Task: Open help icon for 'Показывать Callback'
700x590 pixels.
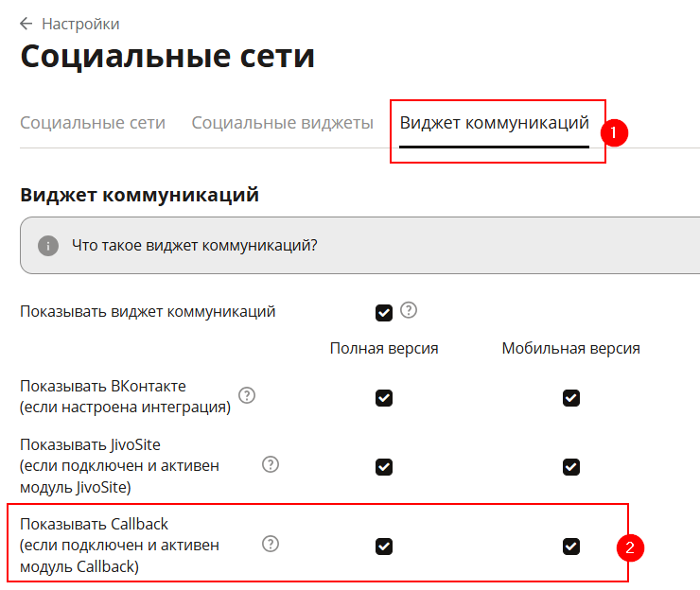Action: 271,544
